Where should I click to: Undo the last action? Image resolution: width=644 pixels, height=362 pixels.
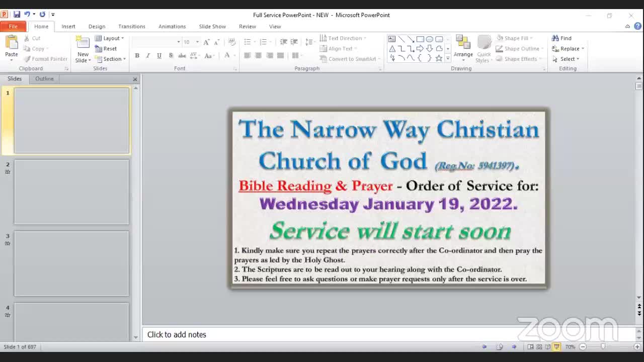tap(27, 15)
